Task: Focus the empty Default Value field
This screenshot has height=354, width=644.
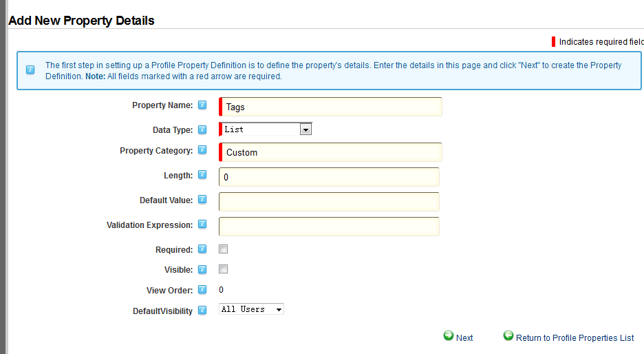Action: click(329, 202)
